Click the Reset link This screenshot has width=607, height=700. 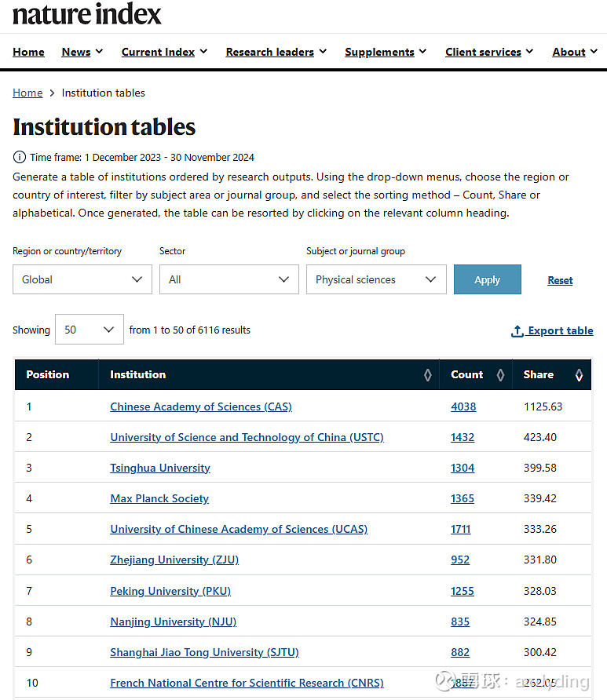point(560,280)
